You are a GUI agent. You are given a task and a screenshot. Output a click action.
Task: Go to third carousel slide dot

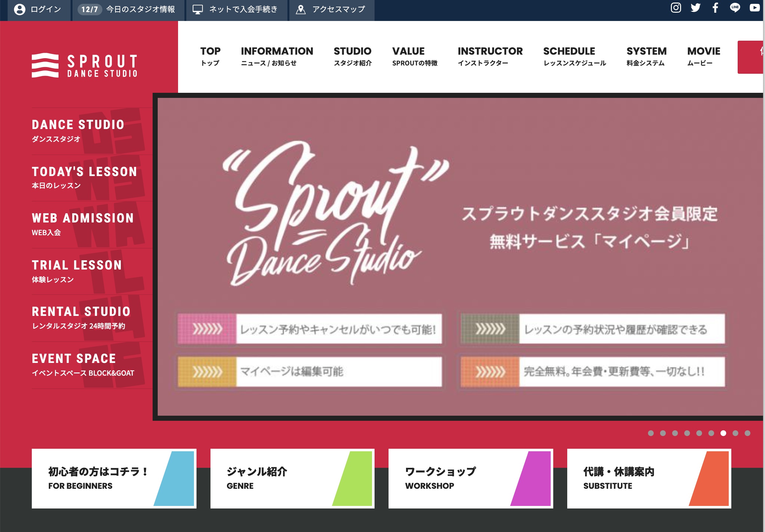point(675,433)
